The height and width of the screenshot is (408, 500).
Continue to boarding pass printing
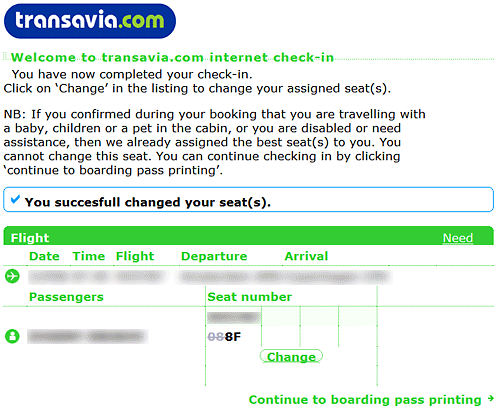click(x=365, y=400)
